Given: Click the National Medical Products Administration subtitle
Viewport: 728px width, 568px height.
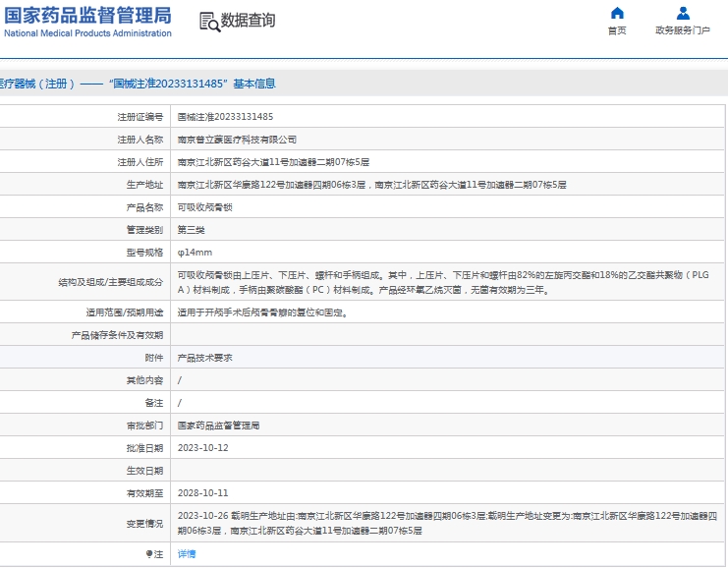Looking at the screenshot, I should pos(87,33).
